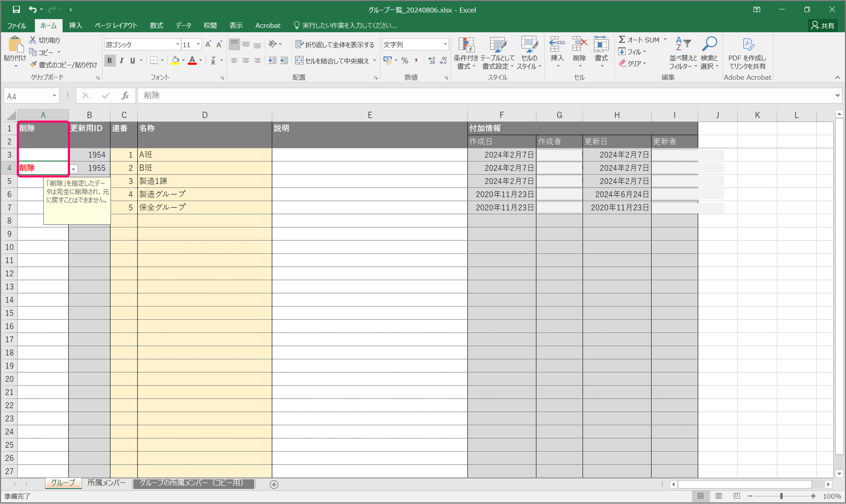The width and height of the screenshot is (846, 504).
Task: Click the Save icon in quick access toolbar
Action: click(x=16, y=9)
